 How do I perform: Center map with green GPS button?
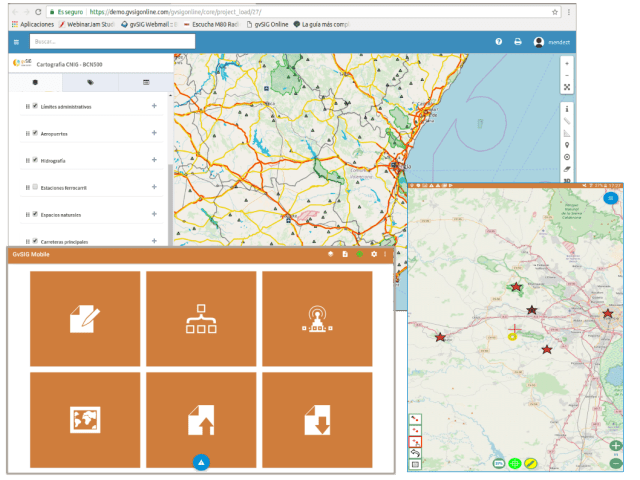[515, 464]
